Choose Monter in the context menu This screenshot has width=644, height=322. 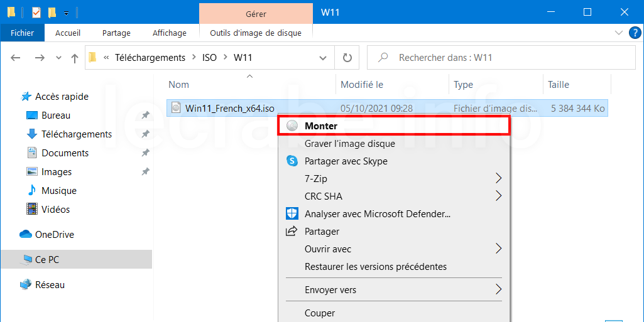pos(394,126)
